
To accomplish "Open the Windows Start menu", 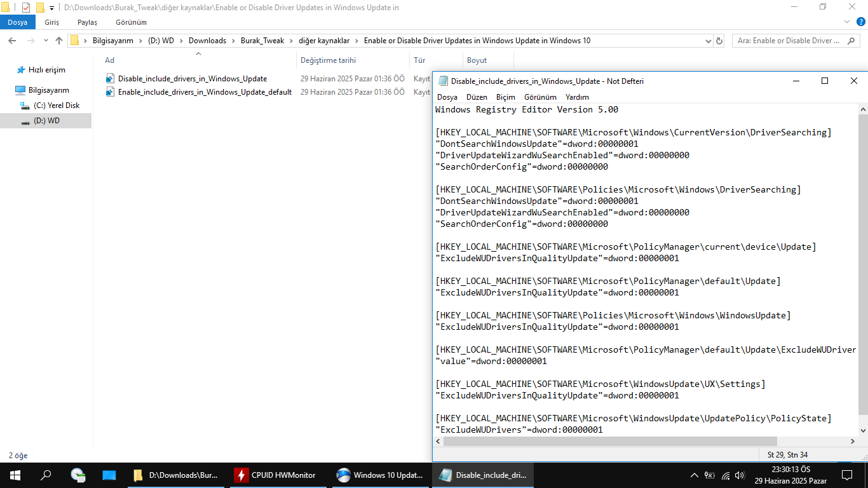I will [15, 475].
